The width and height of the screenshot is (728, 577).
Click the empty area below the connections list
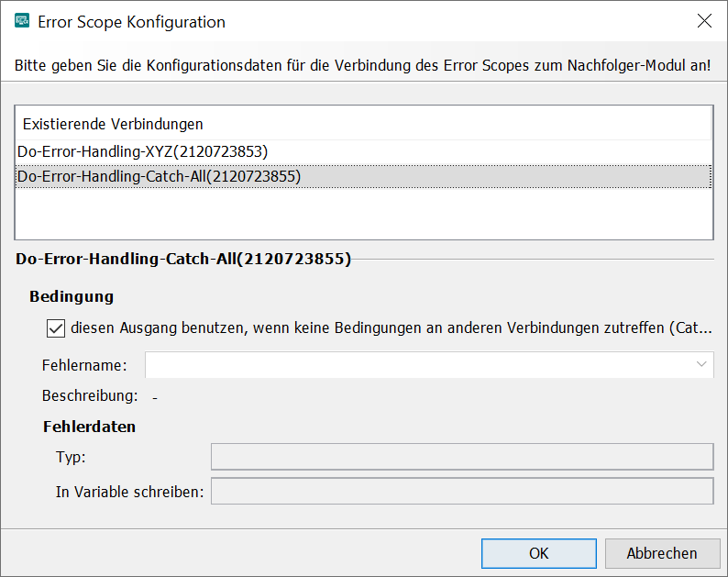pos(364,216)
